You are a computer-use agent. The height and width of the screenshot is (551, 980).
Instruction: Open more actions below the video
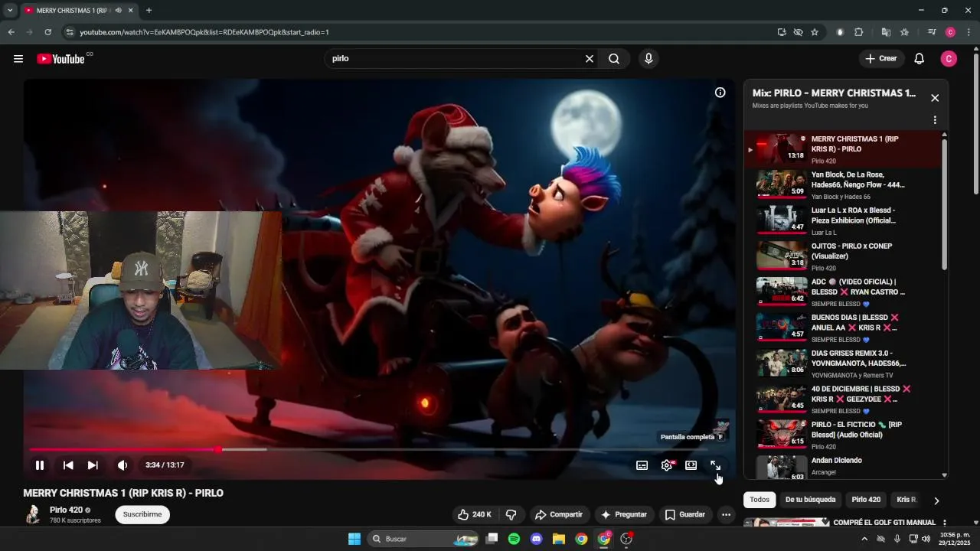[x=726, y=514]
